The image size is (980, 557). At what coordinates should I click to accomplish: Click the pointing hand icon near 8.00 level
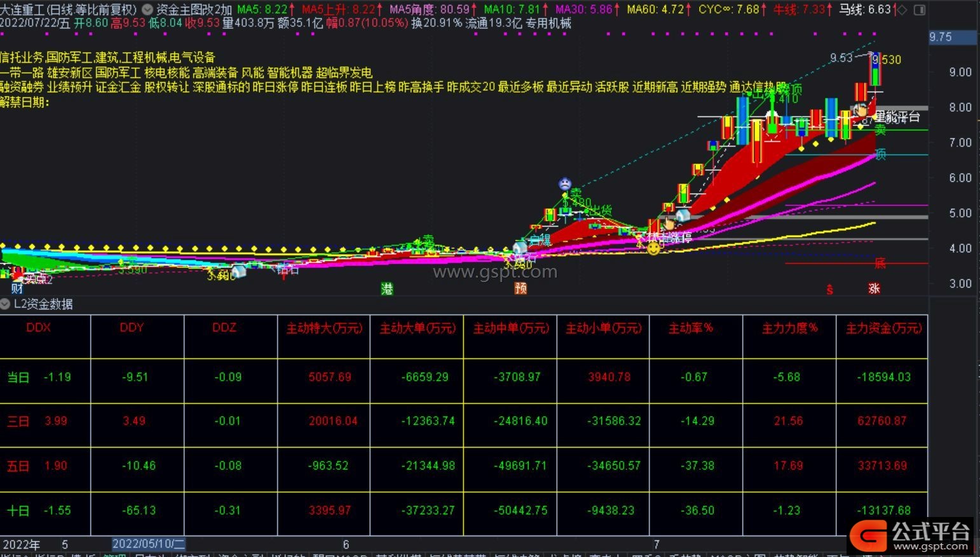tap(860, 111)
